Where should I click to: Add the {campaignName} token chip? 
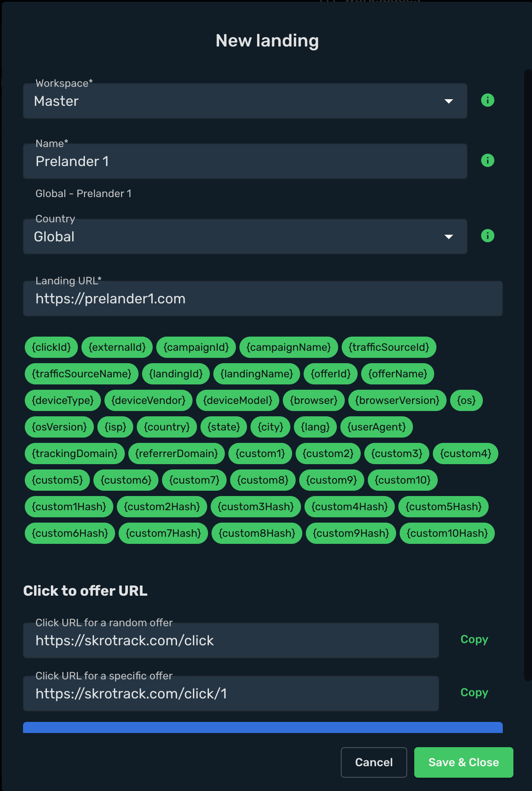coord(289,347)
